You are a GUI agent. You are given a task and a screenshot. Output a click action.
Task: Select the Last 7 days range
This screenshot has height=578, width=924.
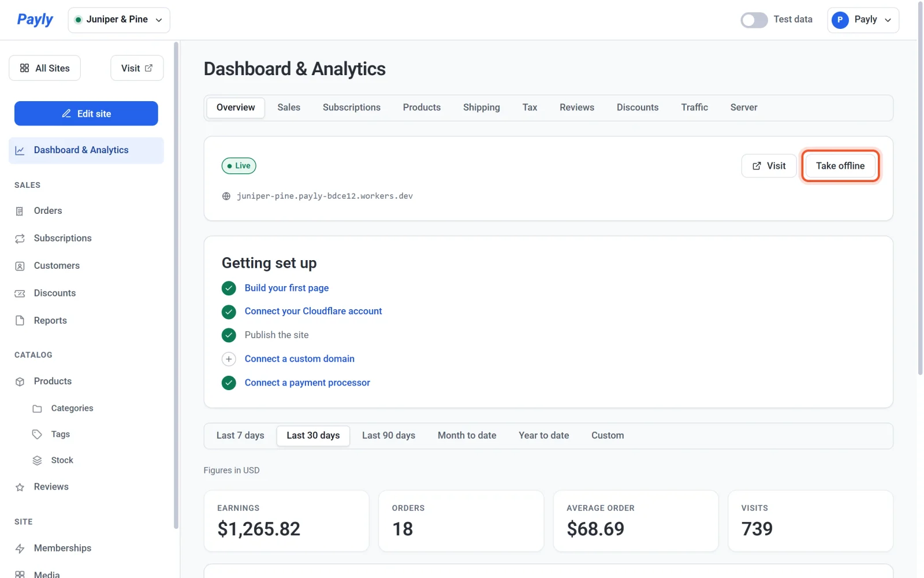pyautogui.click(x=240, y=435)
